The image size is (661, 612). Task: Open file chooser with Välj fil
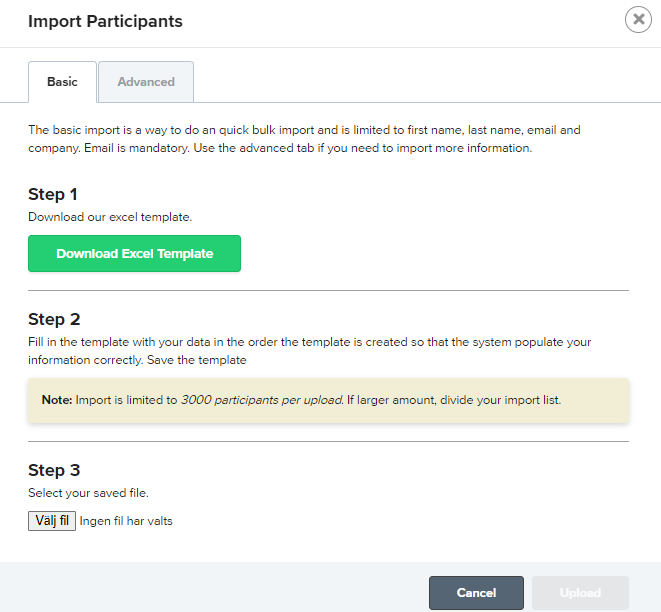[52, 521]
